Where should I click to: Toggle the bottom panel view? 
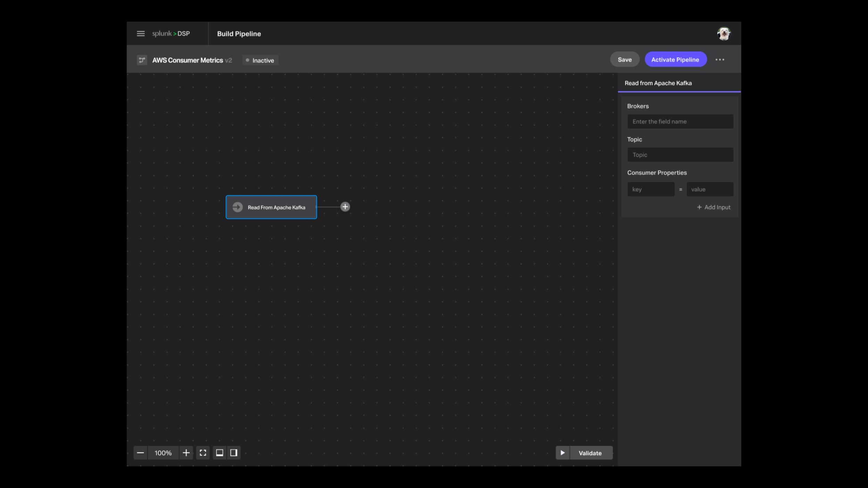click(x=219, y=453)
